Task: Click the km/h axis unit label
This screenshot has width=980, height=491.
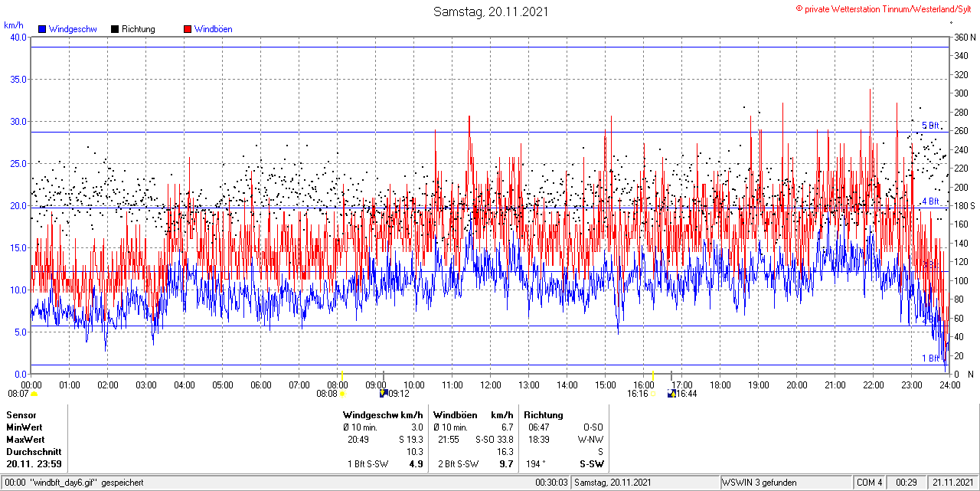Action: point(15,25)
